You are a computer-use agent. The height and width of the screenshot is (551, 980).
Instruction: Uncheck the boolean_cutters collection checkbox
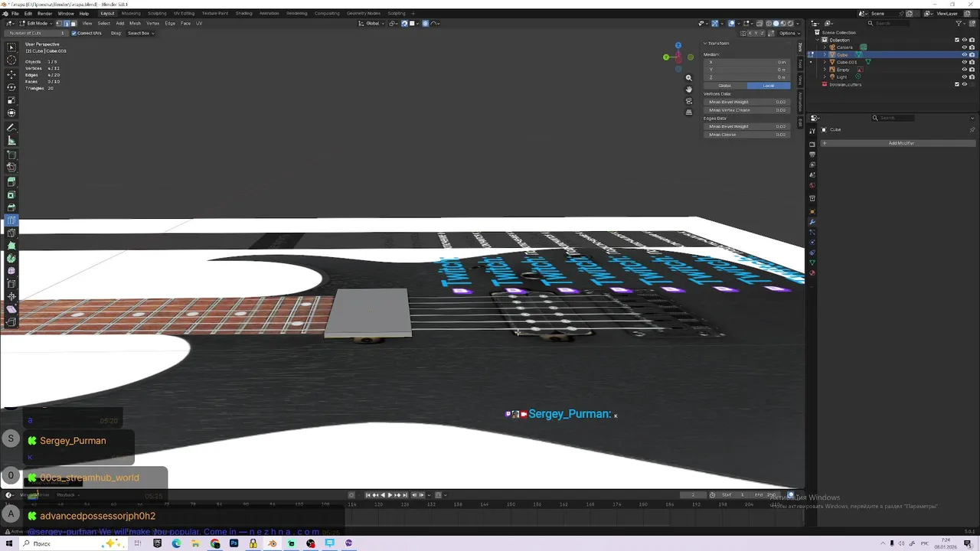point(957,84)
